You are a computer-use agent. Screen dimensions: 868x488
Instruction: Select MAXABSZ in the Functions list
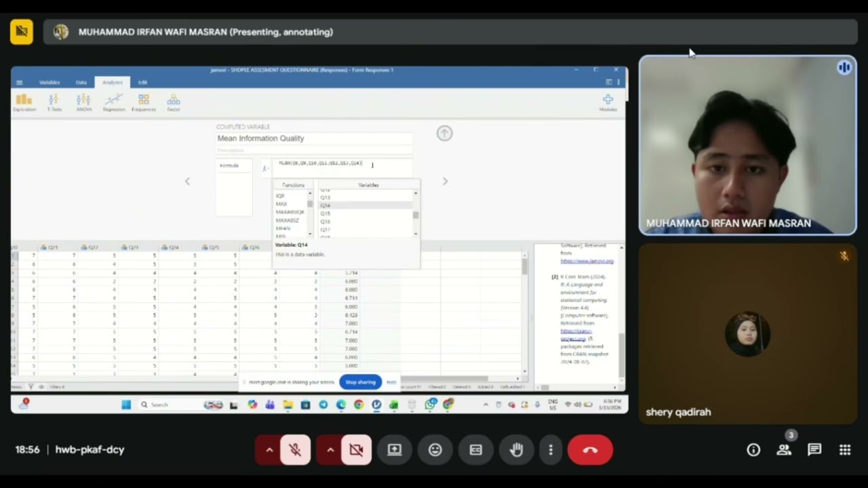(288, 220)
